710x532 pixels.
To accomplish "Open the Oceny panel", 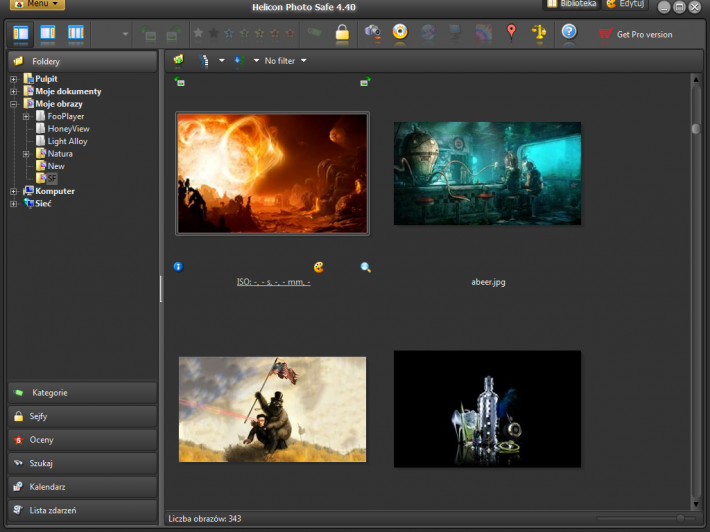I will pos(82,440).
